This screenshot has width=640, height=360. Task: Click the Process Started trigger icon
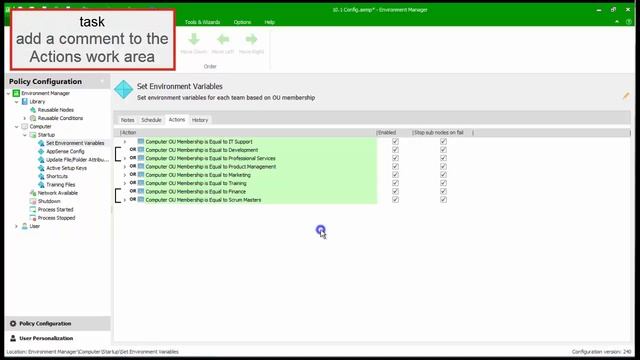click(33, 209)
